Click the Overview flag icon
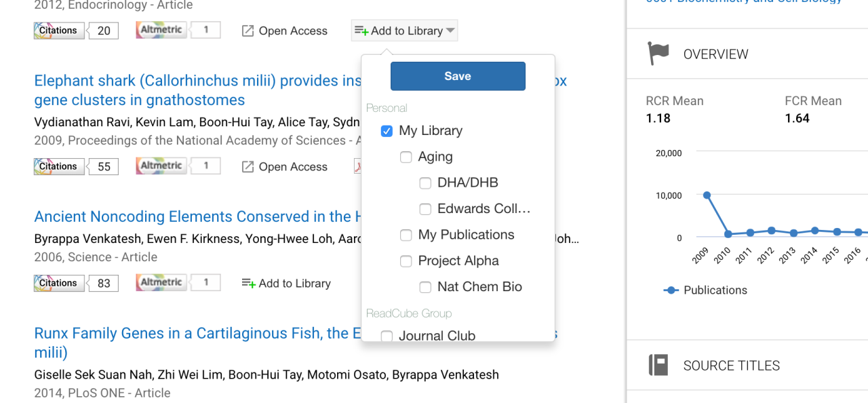Image resolution: width=868 pixels, height=403 pixels. pyautogui.click(x=658, y=54)
